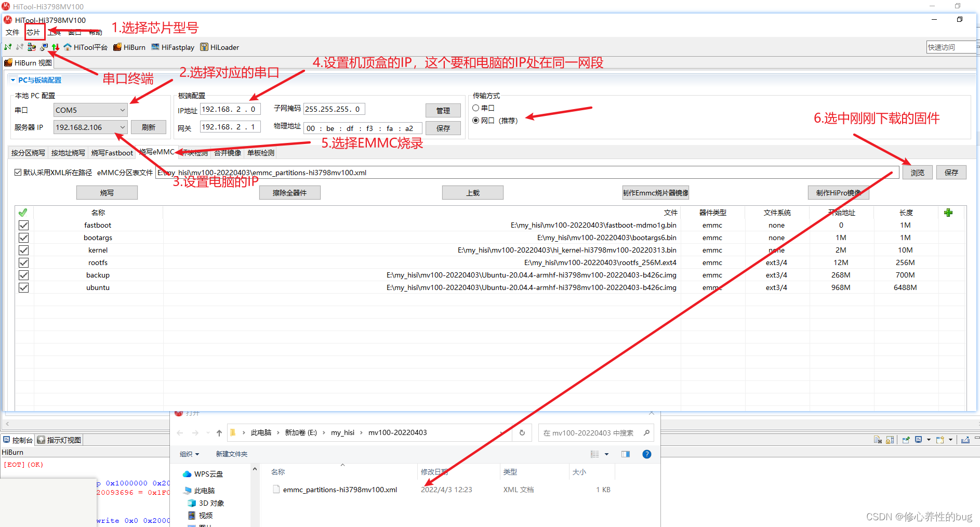
Task: Uncheck the fastboot partition checkbox
Action: point(23,225)
